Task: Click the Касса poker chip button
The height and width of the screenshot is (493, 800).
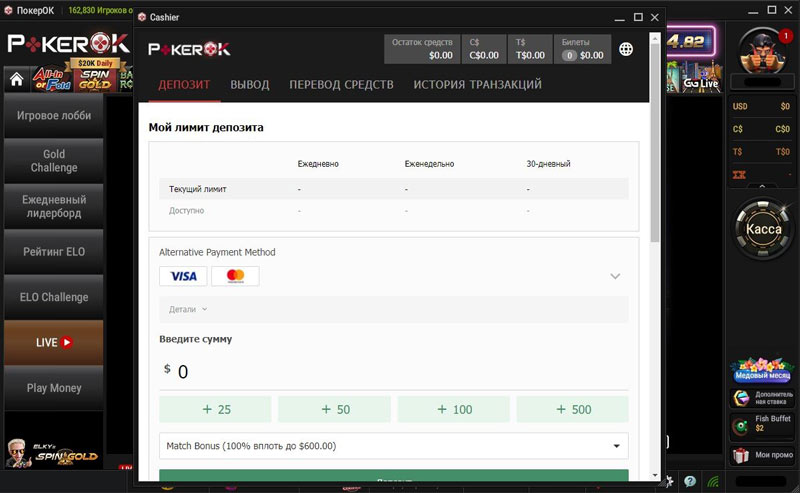Action: (x=763, y=229)
